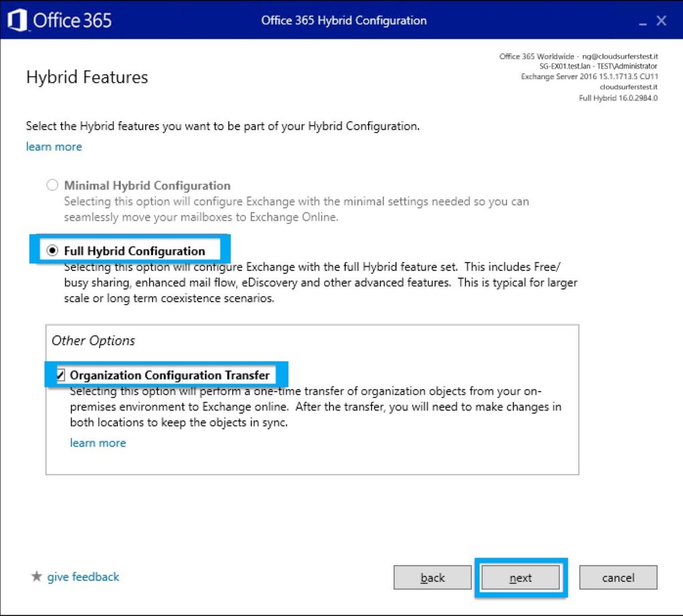
Task: Choose the Full Hybrid Configuration radio button
Action: [52, 250]
